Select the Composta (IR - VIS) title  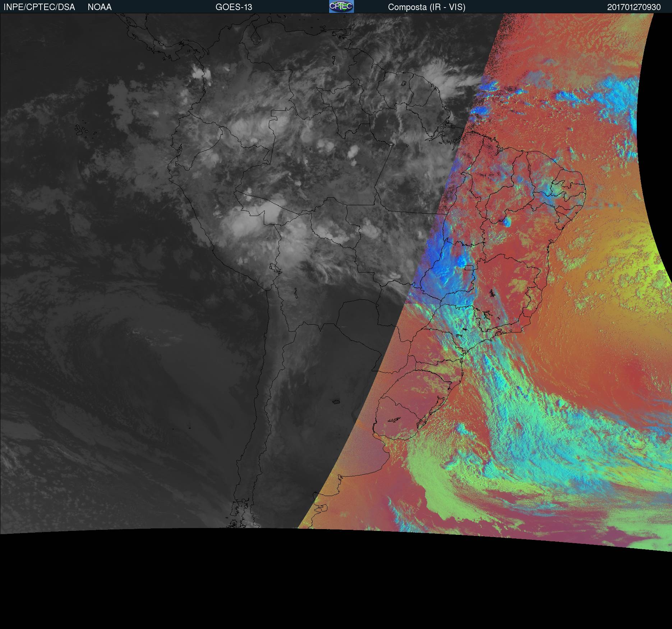[427, 7]
